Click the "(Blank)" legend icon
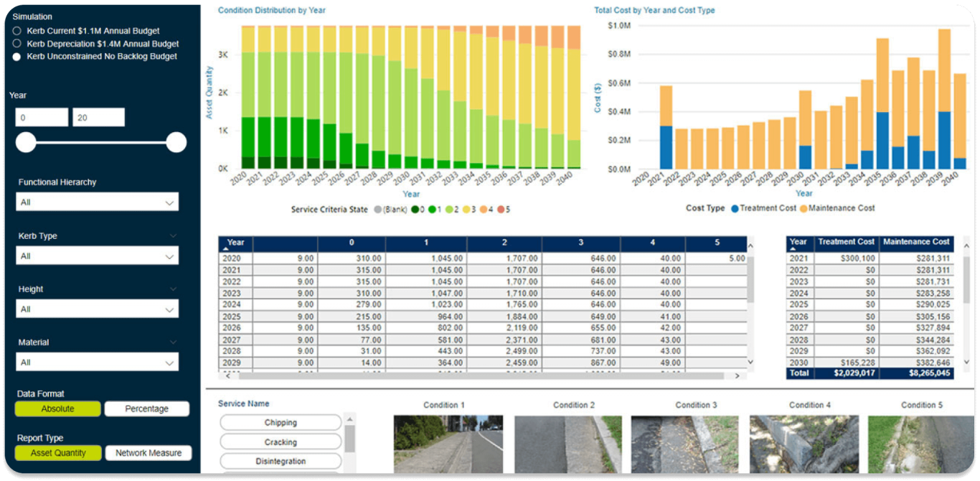The height and width of the screenshot is (481, 980). 378,209
